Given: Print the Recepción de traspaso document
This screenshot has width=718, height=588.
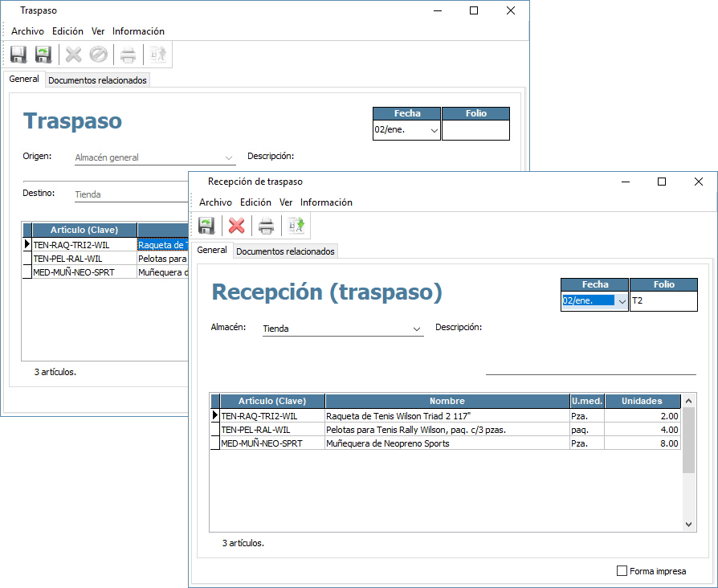Looking at the screenshot, I should [x=266, y=226].
